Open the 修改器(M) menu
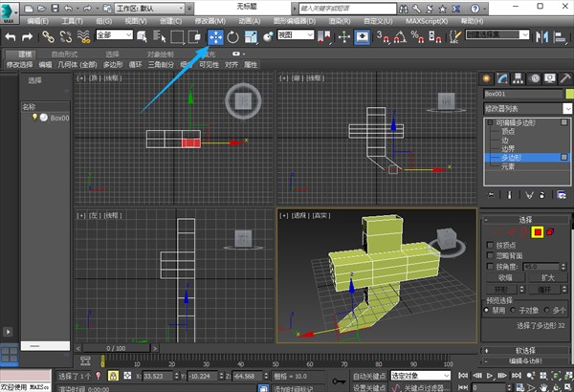The image size is (574, 392). [x=208, y=20]
